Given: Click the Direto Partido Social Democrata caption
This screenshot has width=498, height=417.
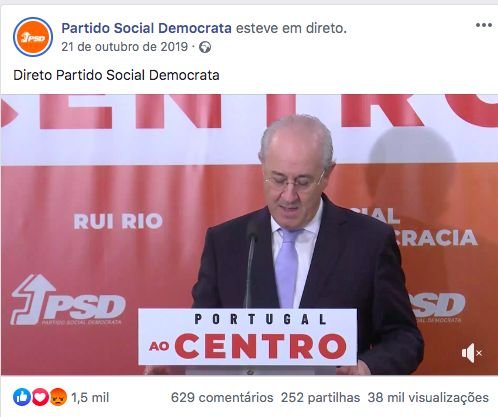Looking at the screenshot, I should tap(116, 75).
